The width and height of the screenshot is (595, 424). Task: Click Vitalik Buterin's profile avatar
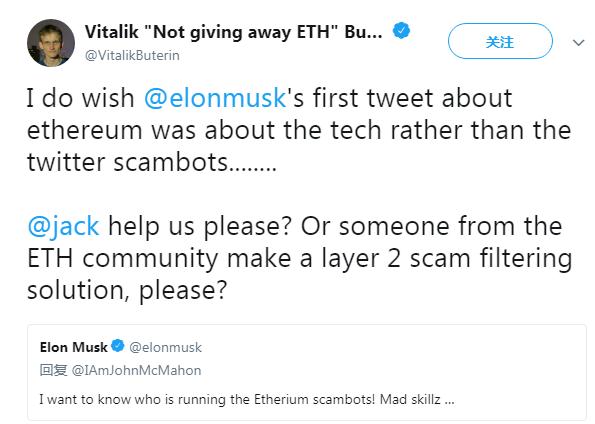coord(51,43)
